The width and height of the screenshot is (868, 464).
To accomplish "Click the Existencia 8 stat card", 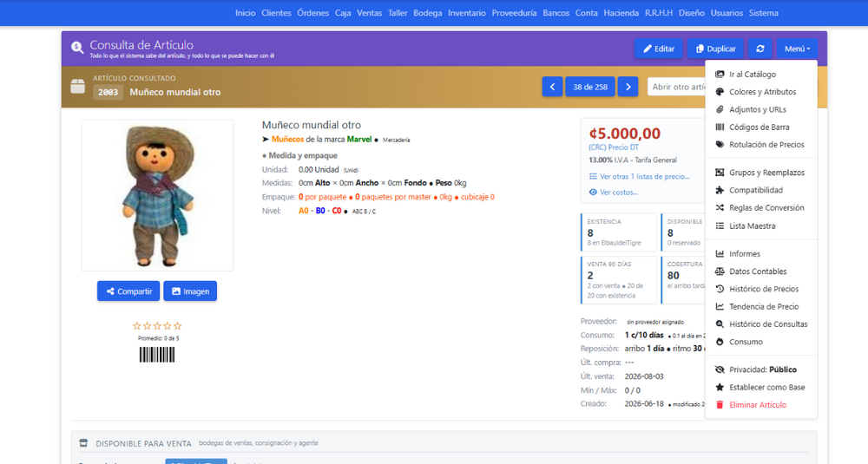I will pyautogui.click(x=619, y=232).
